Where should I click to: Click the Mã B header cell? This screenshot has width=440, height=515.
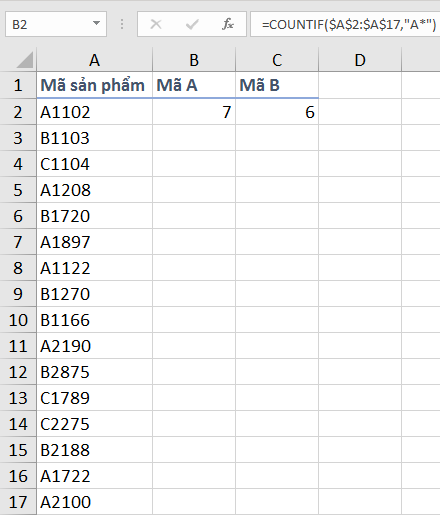click(277, 85)
